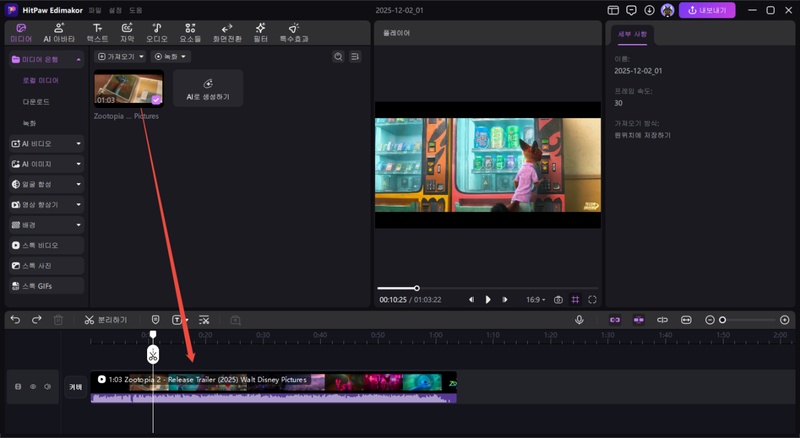Open the AI 아바타 panel
The height and width of the screenshot is (438, 800).
59,33
